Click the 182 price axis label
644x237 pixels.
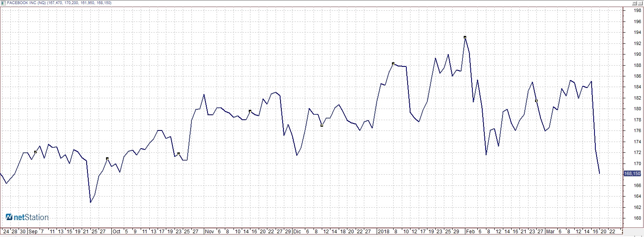pyautogui.click(x=637, y=98)
